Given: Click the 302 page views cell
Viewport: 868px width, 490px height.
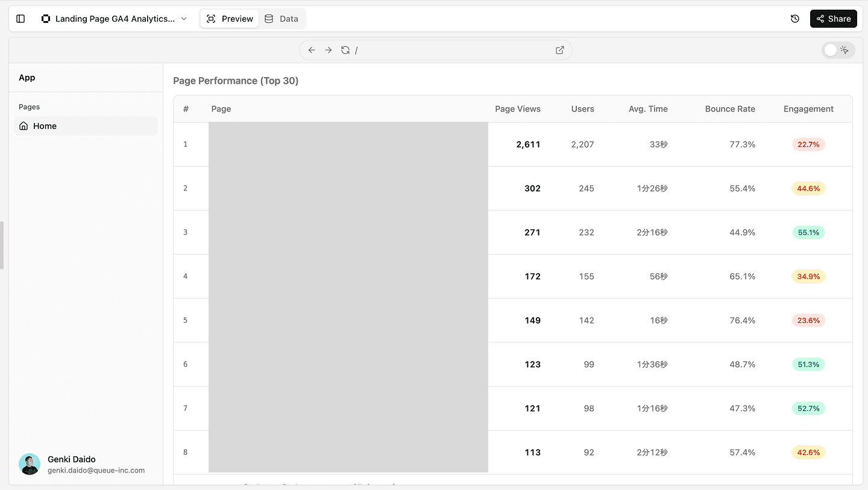Looking at the screenshot, I should pos(532,188).
